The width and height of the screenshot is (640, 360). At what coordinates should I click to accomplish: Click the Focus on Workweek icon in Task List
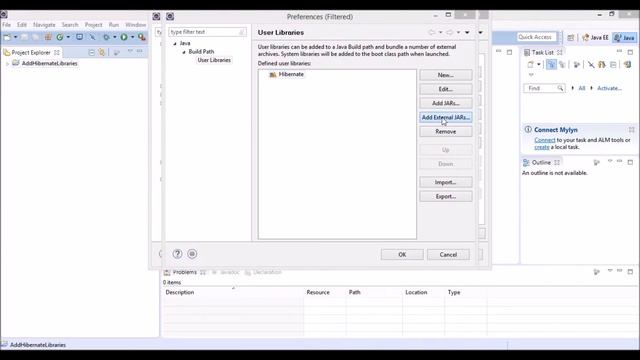tap(577, 64)
